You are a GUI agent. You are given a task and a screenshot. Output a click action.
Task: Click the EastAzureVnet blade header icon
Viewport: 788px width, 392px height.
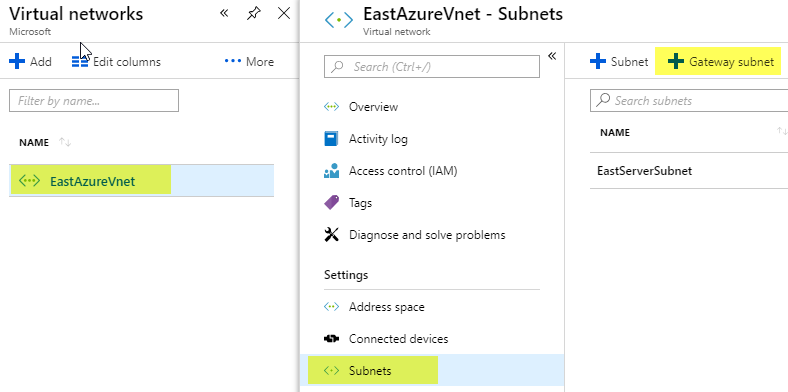tap(339, 20)
